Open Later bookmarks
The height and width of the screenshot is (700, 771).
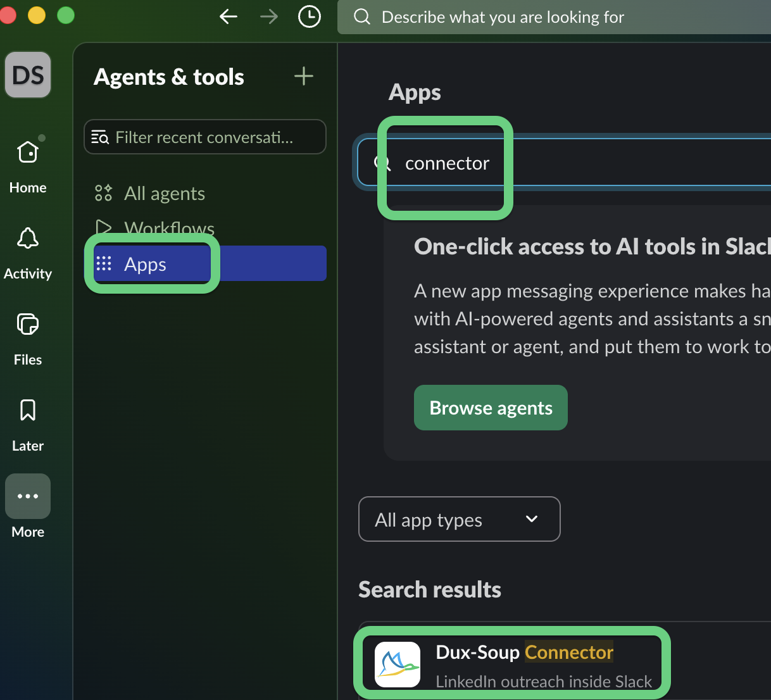click(28, 425)
